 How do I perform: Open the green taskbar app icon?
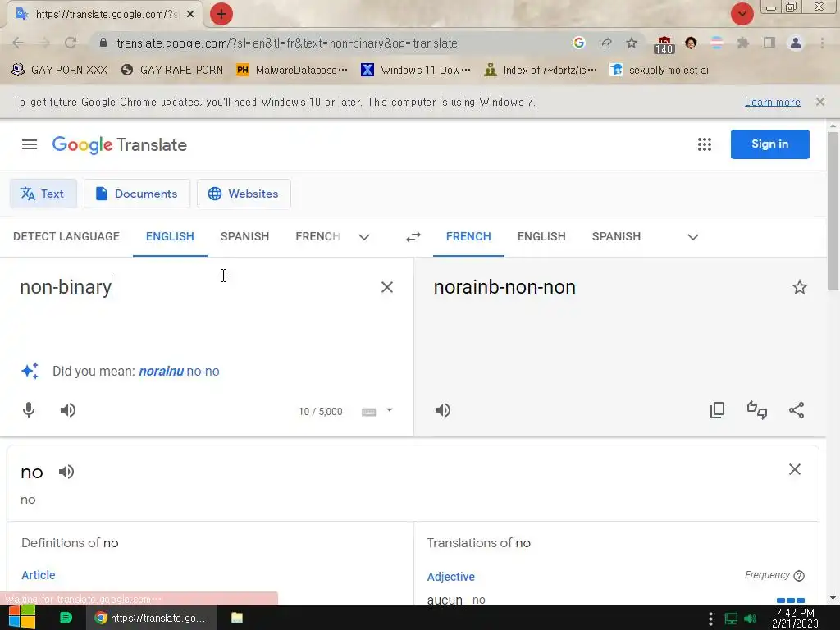tap(66, 618)
